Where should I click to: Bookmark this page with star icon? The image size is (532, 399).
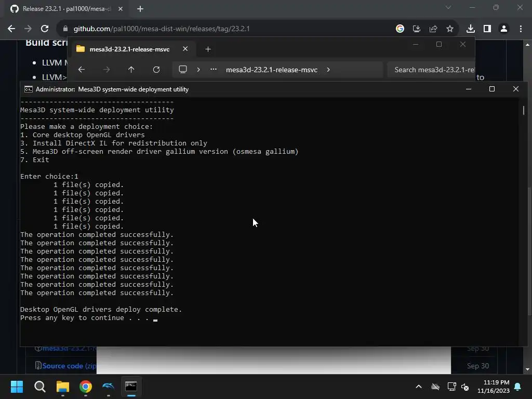[450, 29]
